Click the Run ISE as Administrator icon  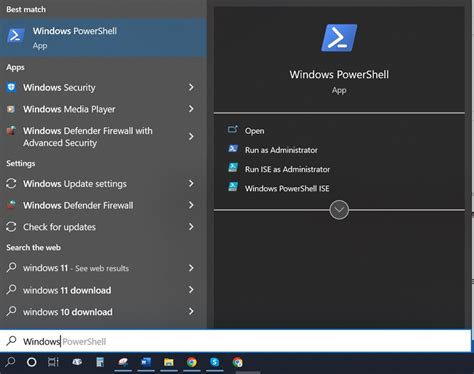pos(233,167)
